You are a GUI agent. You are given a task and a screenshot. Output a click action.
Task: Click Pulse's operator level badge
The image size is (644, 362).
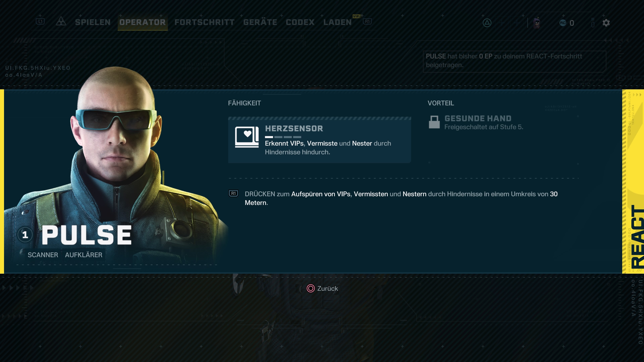coord(25,235)
